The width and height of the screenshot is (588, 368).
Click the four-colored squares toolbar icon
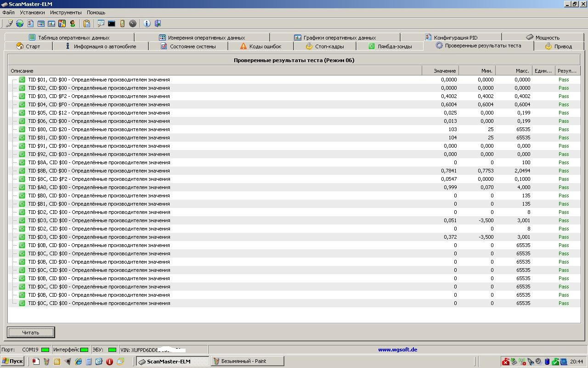[x=62, y=23]
